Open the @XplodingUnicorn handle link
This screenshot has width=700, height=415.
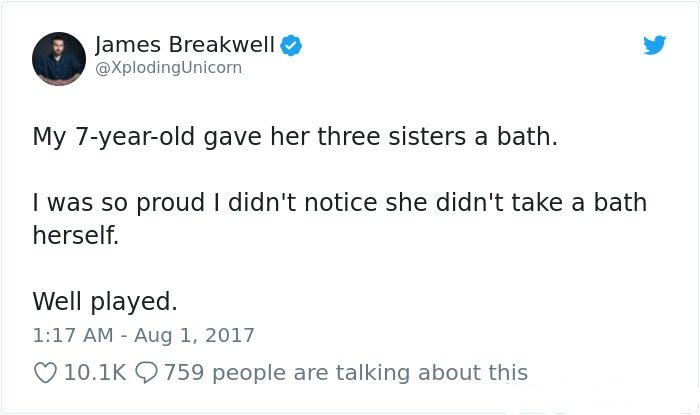coord(169,68)
